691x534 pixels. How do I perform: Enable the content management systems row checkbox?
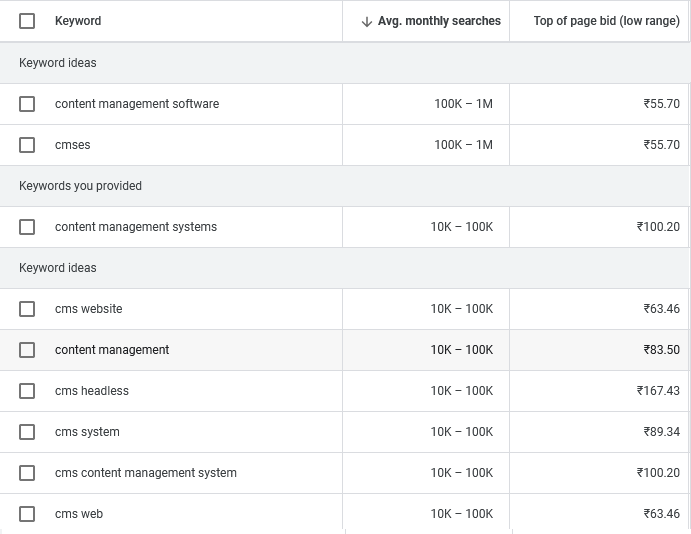pyautogui.click(x=27, y=227)
